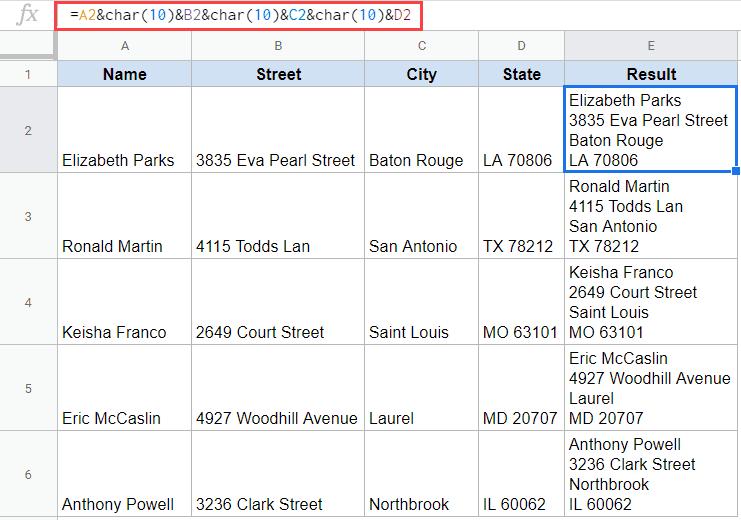Viewport: 741px width, 520px height.
Task: Select row 3 header
Action: [x=28, y=216]
